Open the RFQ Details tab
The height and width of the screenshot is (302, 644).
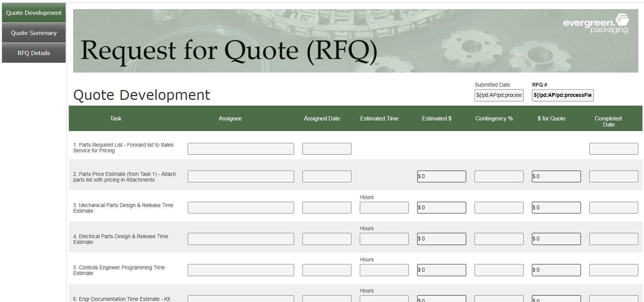click(34, 53)
